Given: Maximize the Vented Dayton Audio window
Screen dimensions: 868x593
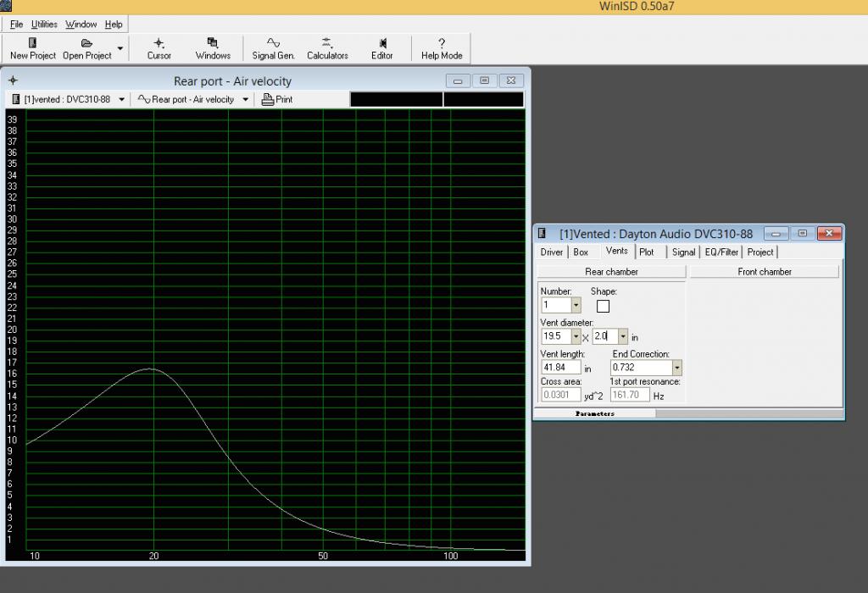Looking at the screenshot, I should pos(802,234).
